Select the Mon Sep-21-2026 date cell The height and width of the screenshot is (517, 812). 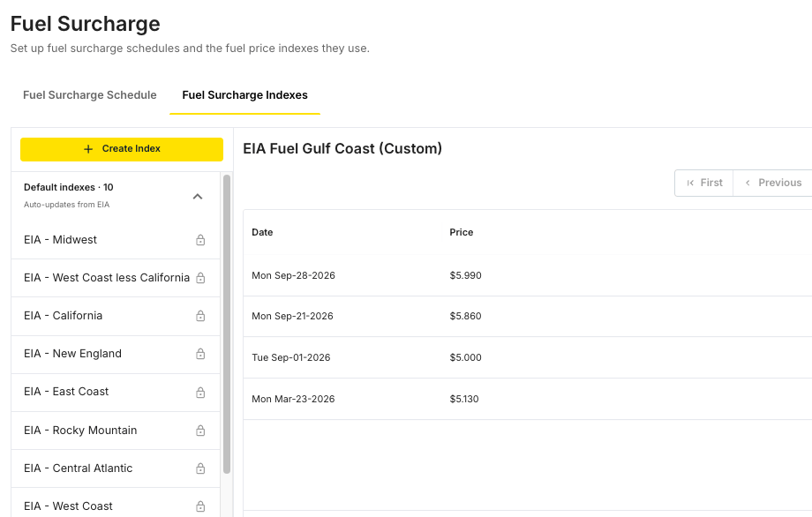pyautogui.click(x=292, y=316)
